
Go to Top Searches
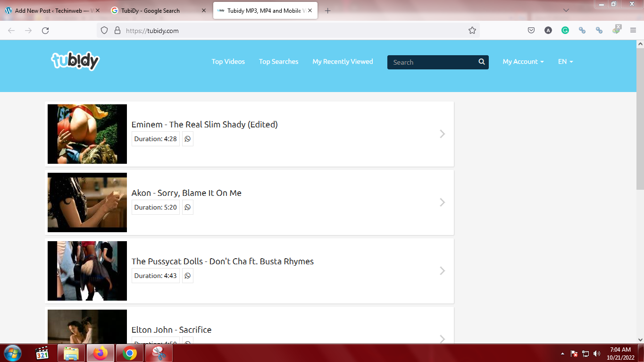(279, 62)
